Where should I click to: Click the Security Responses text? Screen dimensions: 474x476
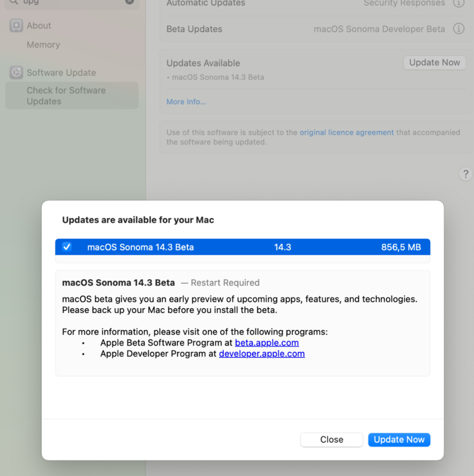click(404, 4)
